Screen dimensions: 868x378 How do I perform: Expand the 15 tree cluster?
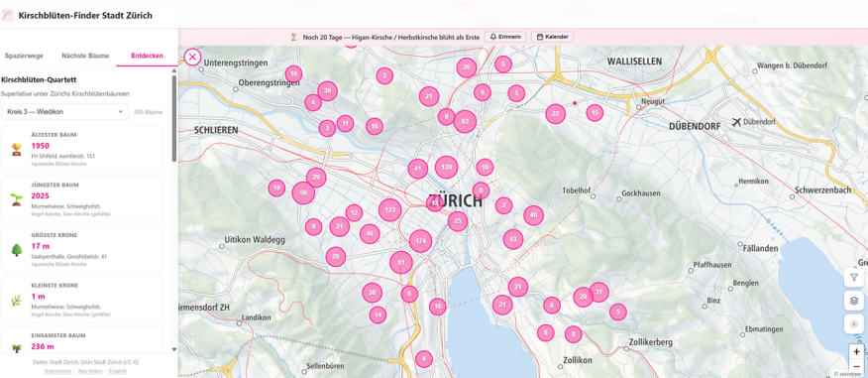click(595, 113)
